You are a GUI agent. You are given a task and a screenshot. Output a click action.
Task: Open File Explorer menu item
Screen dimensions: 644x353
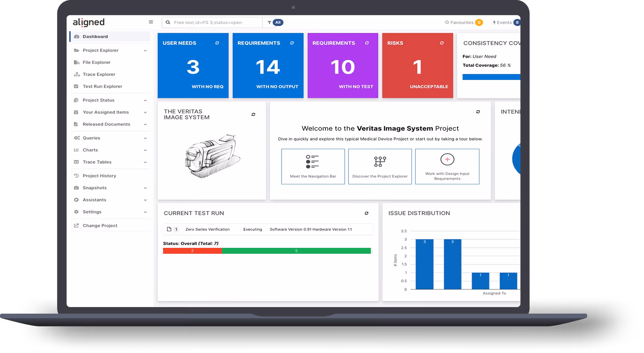pyautogui.click(x=110, y=62)
